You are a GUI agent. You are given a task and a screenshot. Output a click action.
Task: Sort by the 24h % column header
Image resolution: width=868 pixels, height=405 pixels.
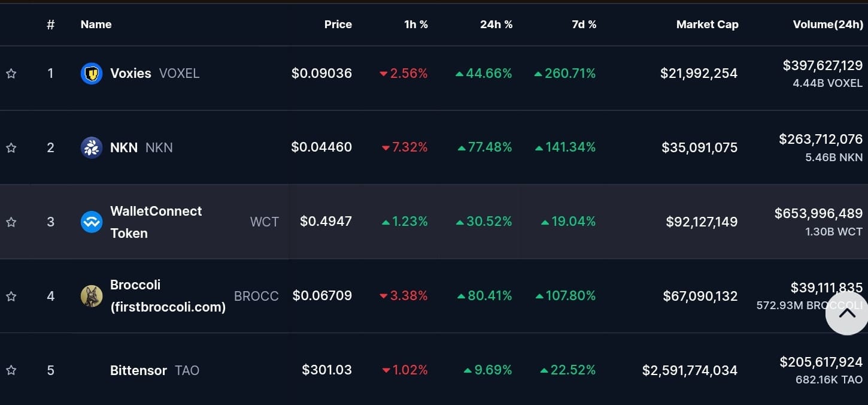pyautogui.click(x=496, y=25)
